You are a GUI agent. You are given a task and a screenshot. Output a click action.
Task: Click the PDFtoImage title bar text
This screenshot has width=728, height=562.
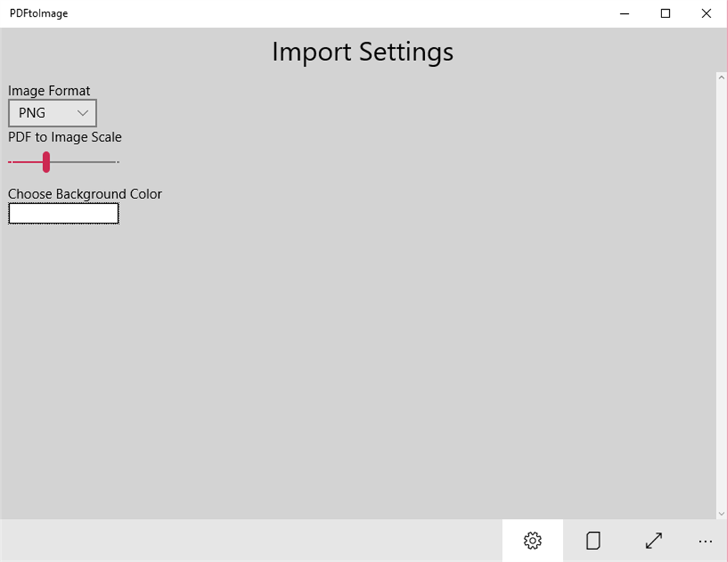tap(39, 13)
